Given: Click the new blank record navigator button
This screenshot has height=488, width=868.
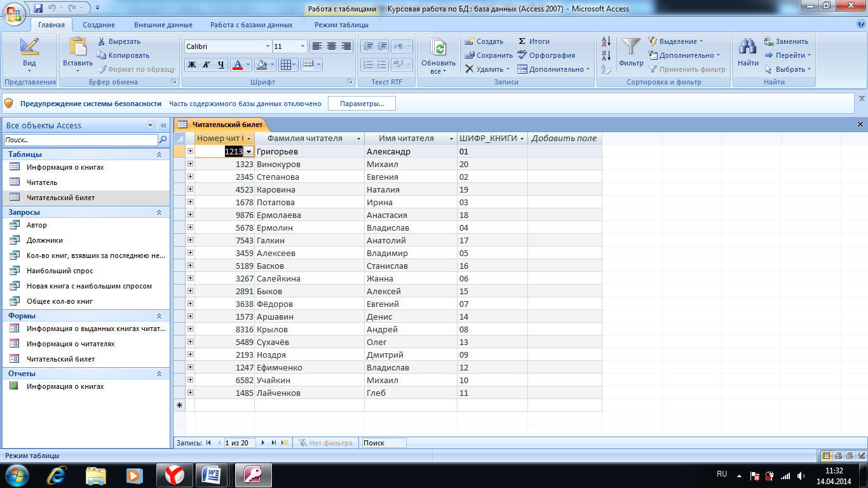Looking at the screenshot, I should click(285, 443).
